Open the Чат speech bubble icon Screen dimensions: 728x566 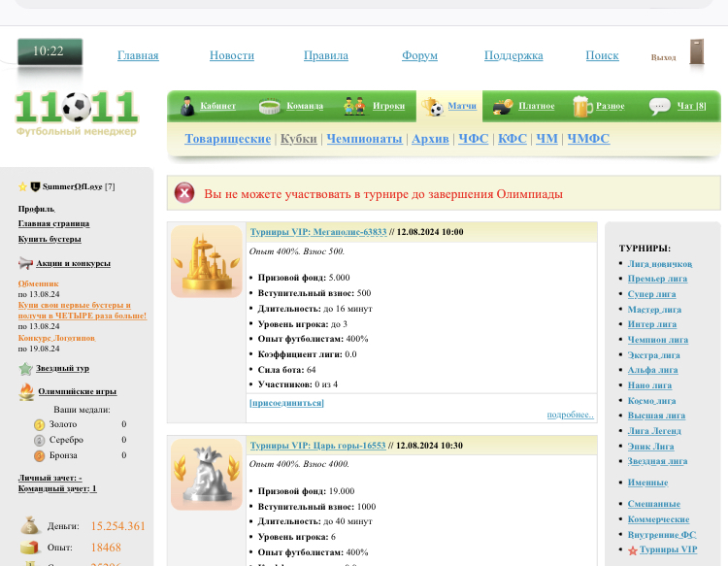[660, 106]
